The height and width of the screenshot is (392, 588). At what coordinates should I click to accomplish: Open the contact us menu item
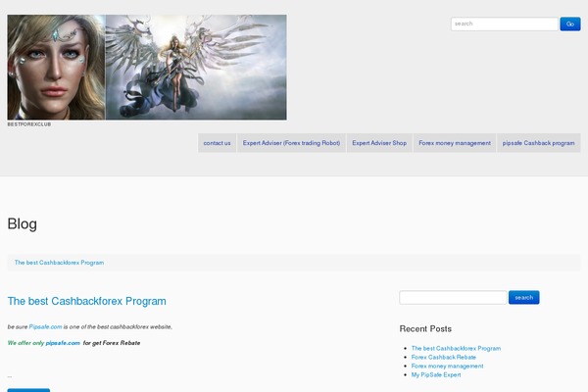[x=217, y=143]
